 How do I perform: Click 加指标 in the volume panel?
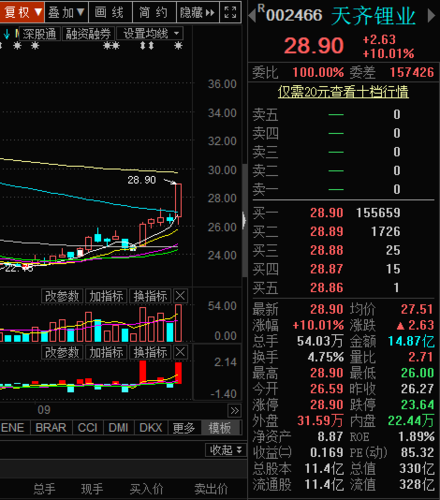(106, 296)
